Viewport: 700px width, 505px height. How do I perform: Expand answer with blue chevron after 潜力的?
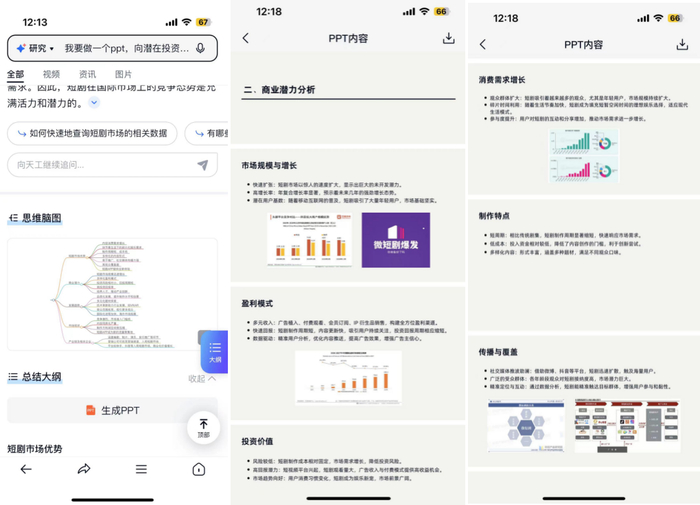94,103
